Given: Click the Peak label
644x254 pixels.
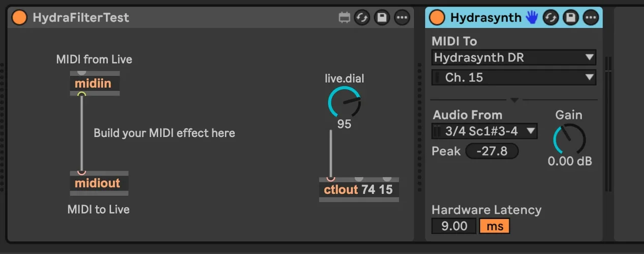Looking at the screenshot, I should tap(446, 151).
